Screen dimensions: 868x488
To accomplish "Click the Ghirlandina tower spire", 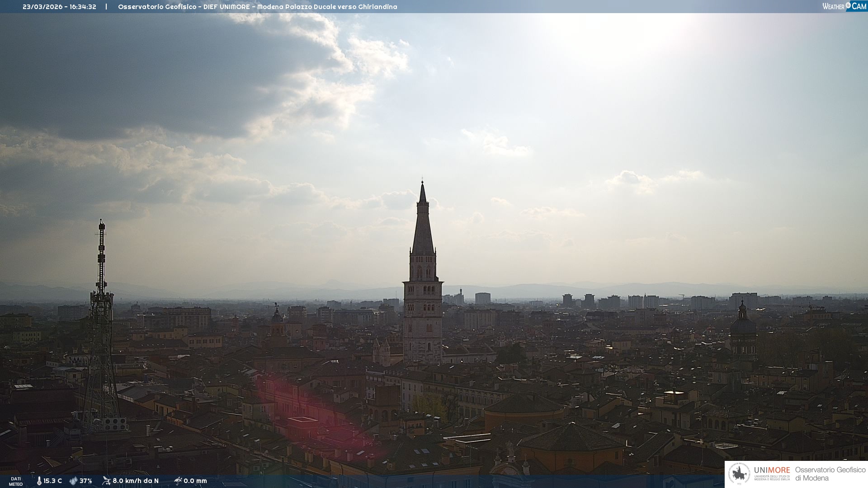I will point(423,226).
